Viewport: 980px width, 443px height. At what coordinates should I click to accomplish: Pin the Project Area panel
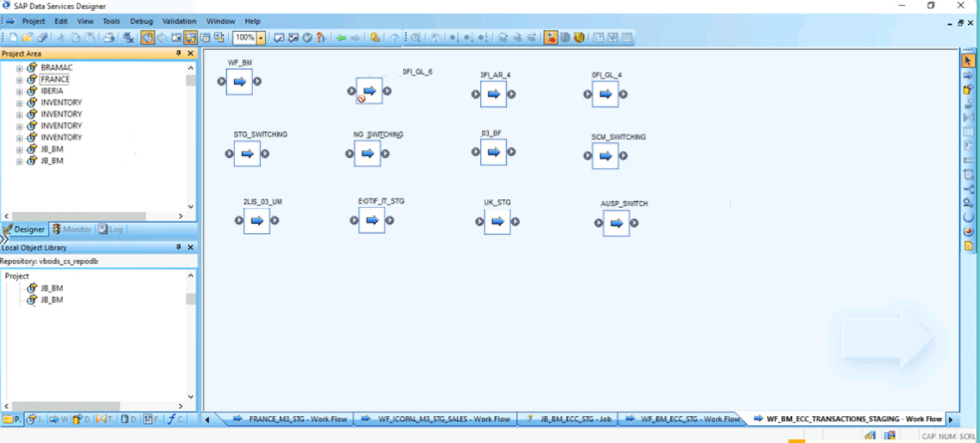coord(178,53)
